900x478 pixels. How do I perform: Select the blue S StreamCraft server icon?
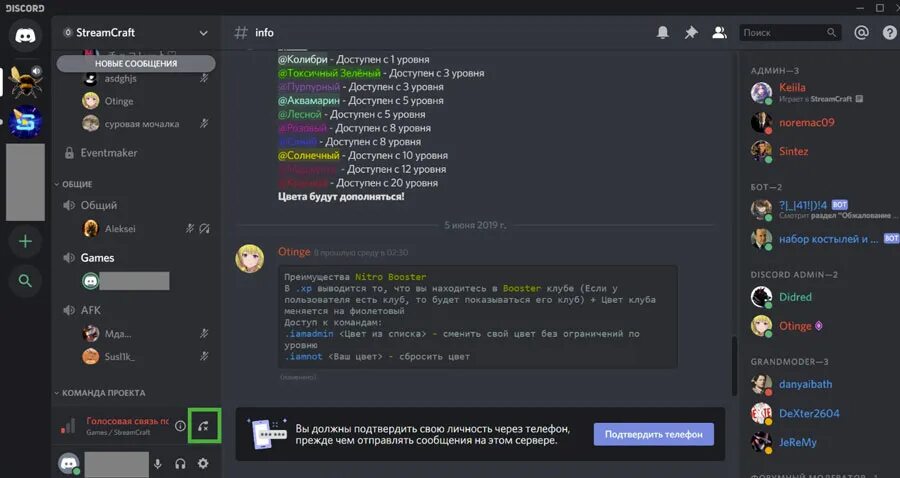(x=26, y=122)
